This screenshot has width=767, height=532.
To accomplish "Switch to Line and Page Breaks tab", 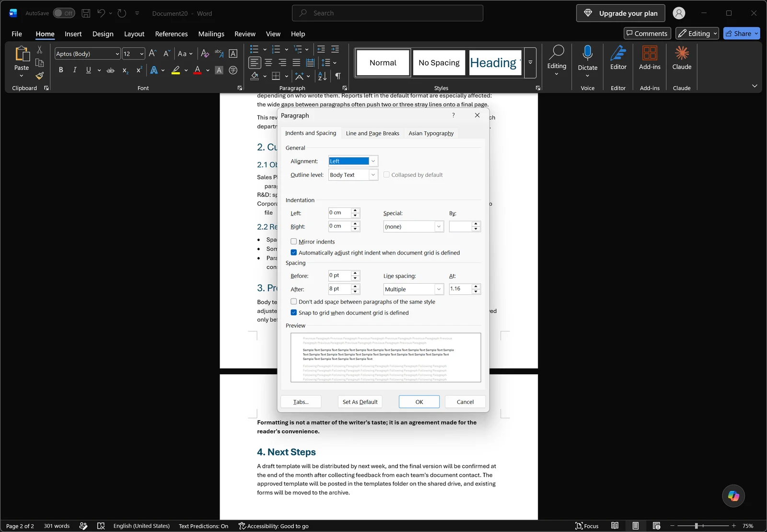I will click(372, 133).
